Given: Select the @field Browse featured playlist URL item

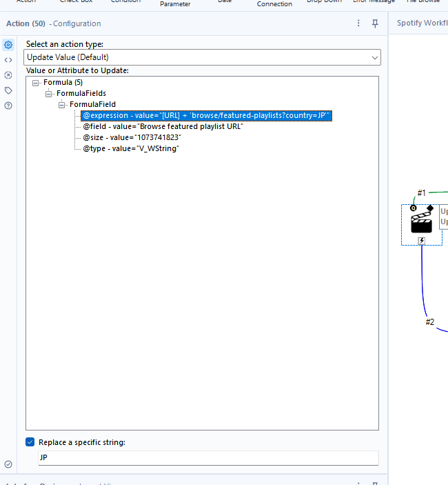Looking at the screenshot, I should click(x=163, y=126).
